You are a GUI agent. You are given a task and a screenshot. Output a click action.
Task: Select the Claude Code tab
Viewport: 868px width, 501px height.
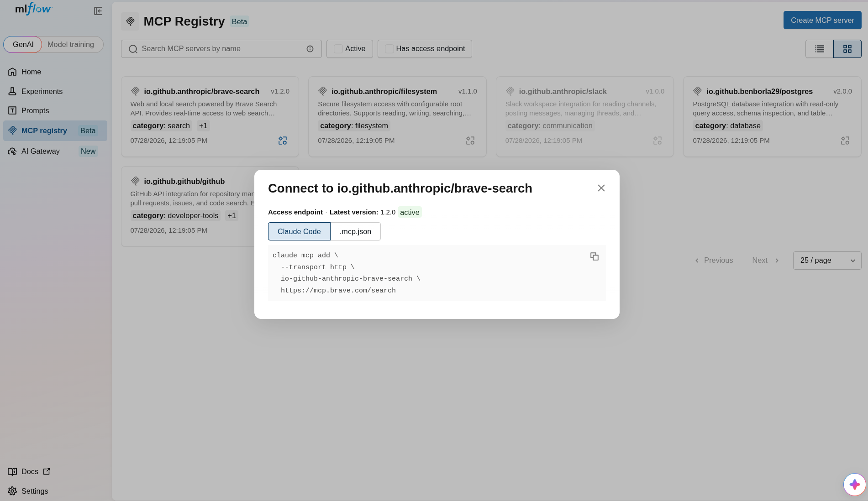coord(299,231)
